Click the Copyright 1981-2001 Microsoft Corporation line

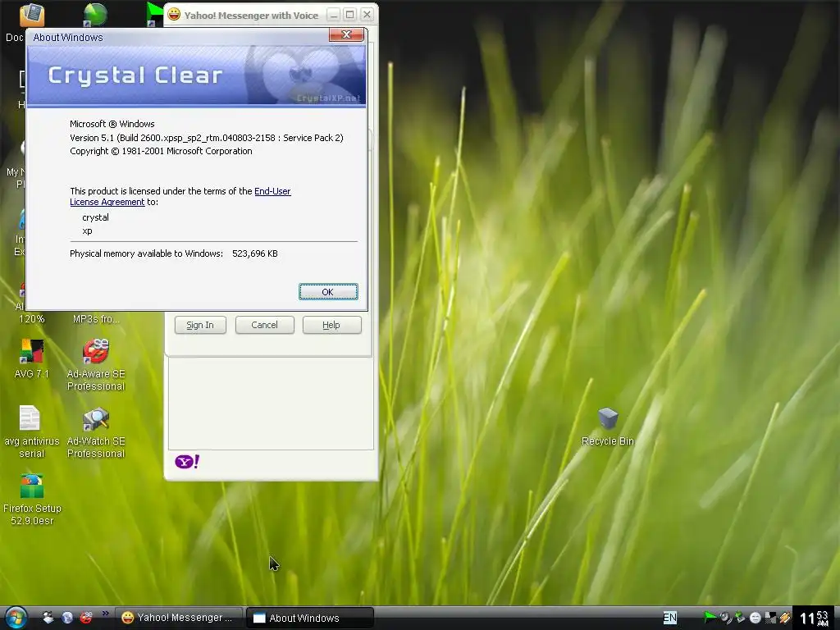161,151
